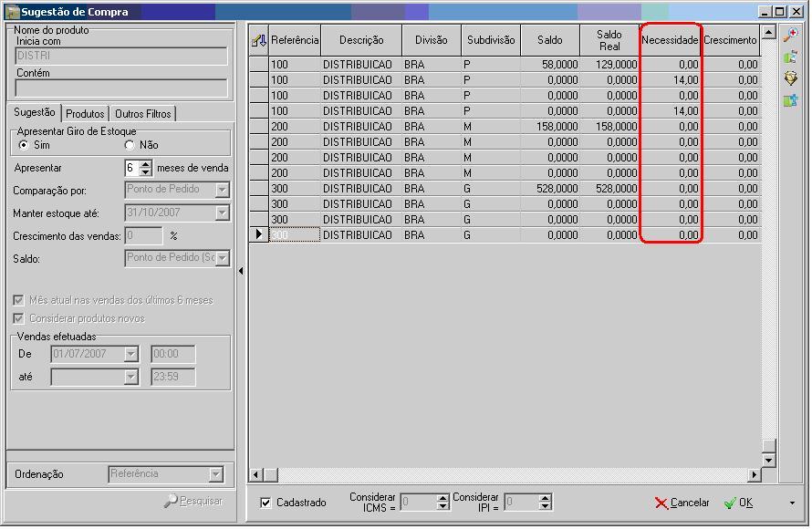Click the small arrow beside the OK button
Image resolution: width=812 pixels, height=529 pixels.
(791, 503)
